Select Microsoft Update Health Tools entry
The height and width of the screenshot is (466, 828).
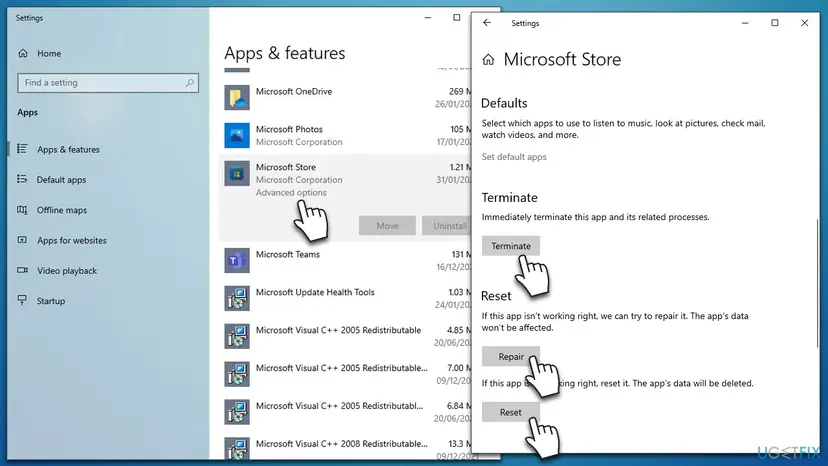(x=345, y=299)
